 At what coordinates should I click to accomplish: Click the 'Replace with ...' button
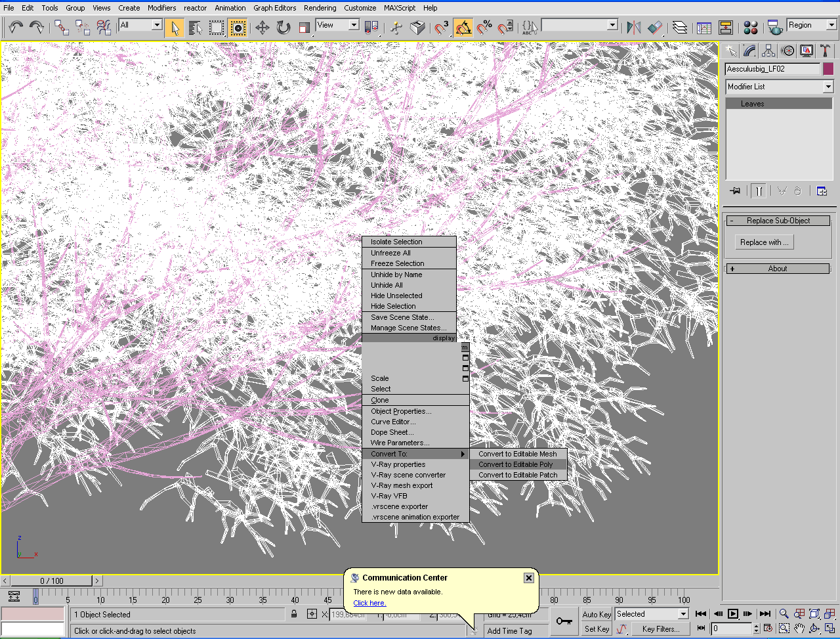pyautogui.click(x=765, y=242)
